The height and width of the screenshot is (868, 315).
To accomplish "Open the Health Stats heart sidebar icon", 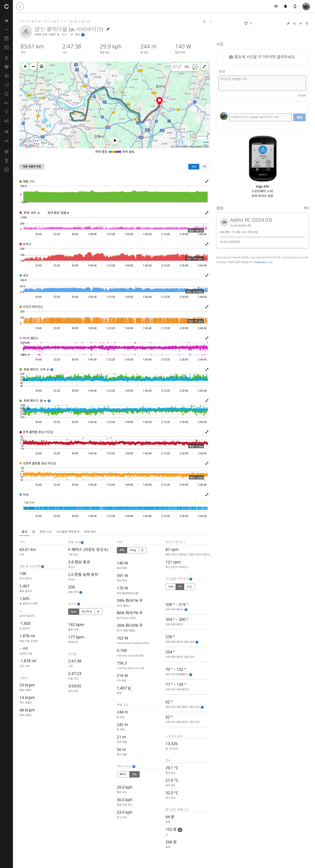I will click(x=6, y=67).
